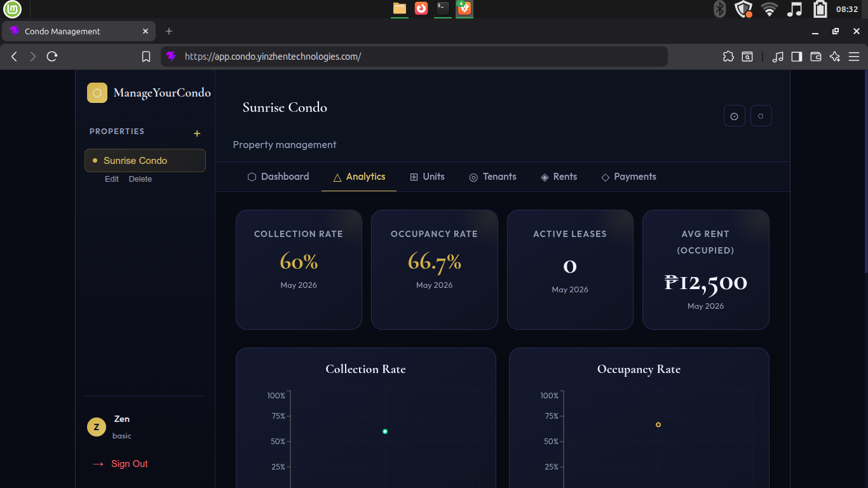868x488 pixels.
Task: Toggle the browser sidebar panel icon
Action: tap(797, 57)
